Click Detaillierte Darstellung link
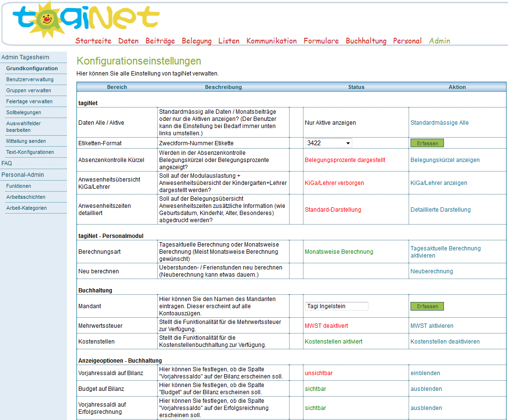Image resolution: width=508 pixels, height=420 pixels. pyautogui.click(x=440, y=210)
